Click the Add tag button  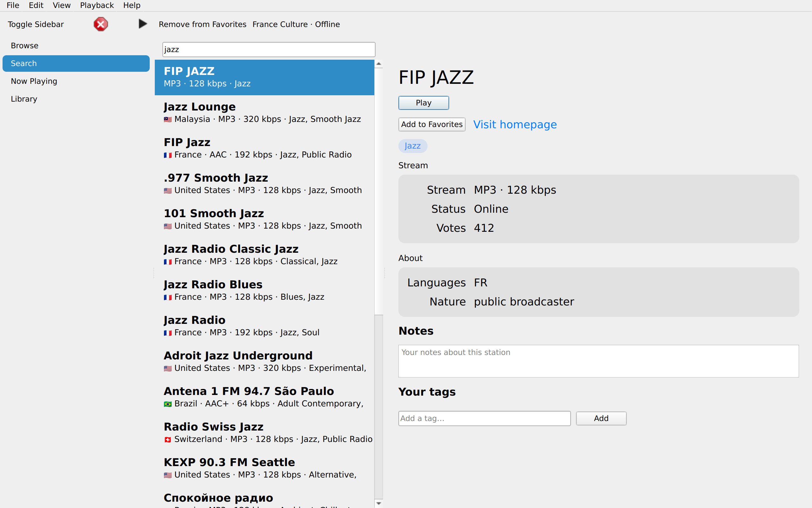pos(601,418)
